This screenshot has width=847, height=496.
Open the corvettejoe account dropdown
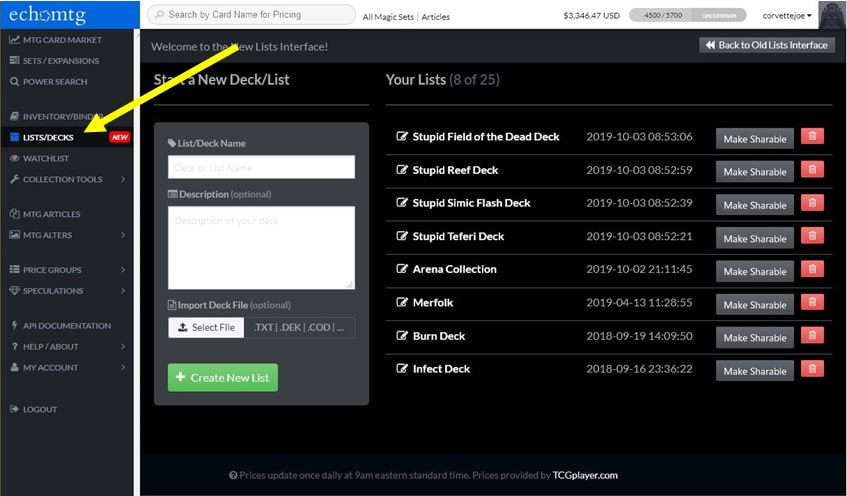click(x=786, y=16)
